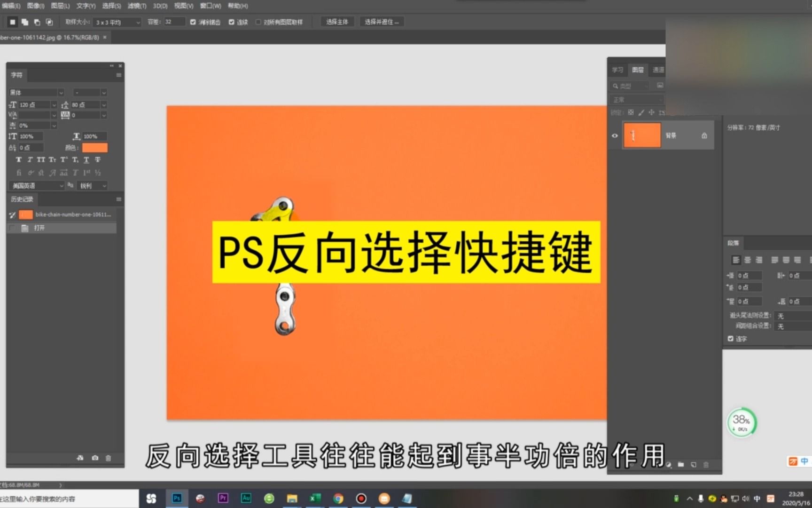This screenshot has width=812, height=508.
Task: Open the 正常 blend mode dropdown
Action: (x=637, y=99)
